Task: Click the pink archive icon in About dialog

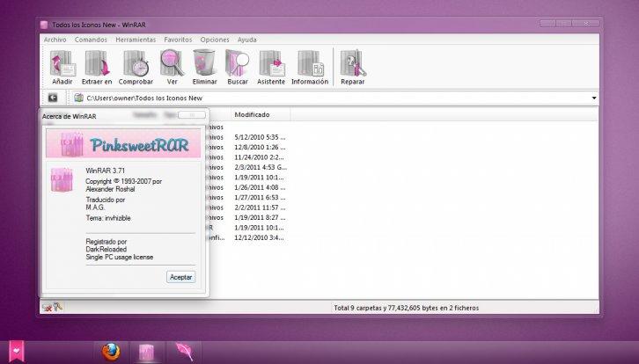Action: click(62, 179)
